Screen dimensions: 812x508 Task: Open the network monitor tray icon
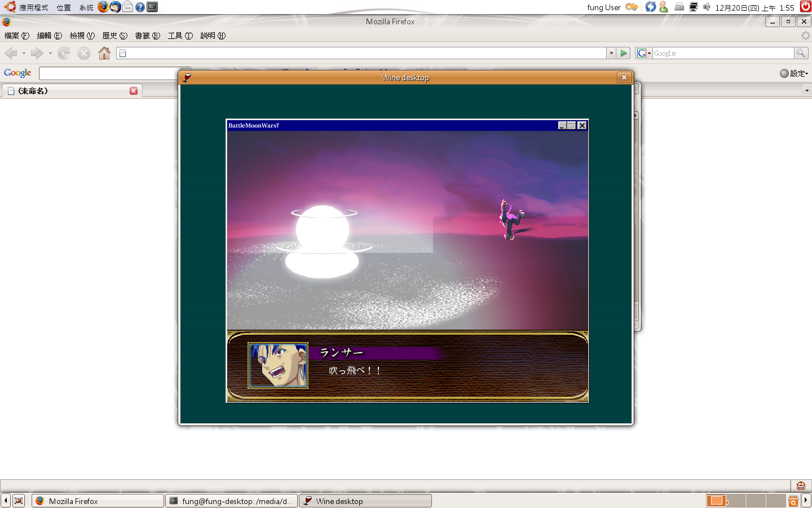[694, 7]
